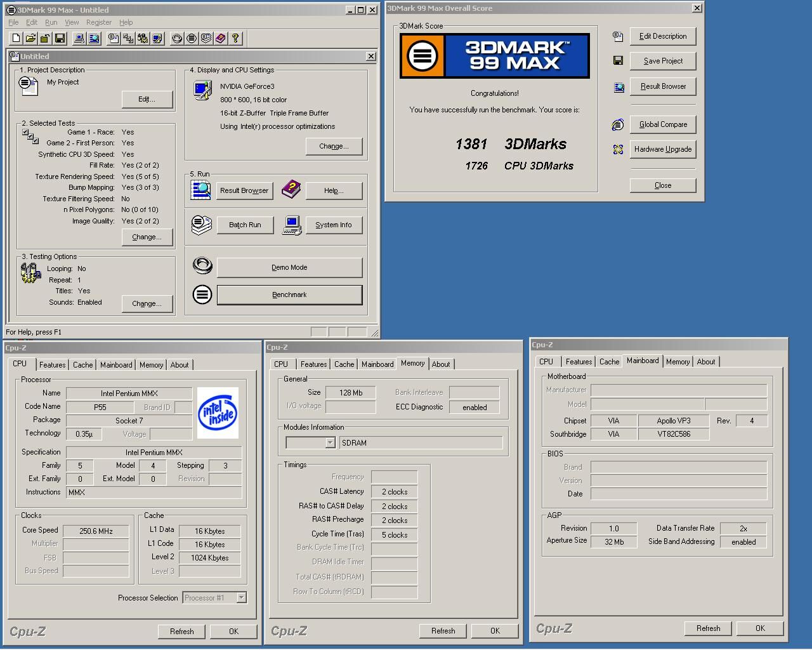Click Result Browser in the Overall Score dialog
812x650 pixels.
coord(663,86)
